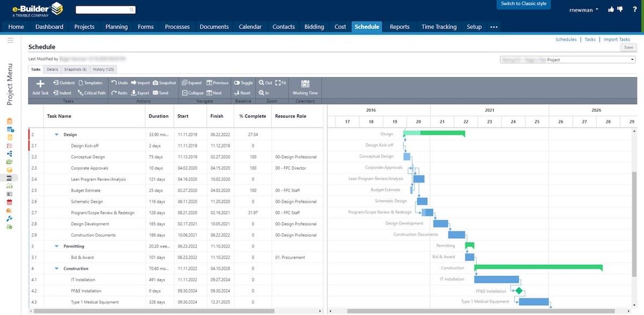Open the house icon in Project Menu

tap(10, 121)
